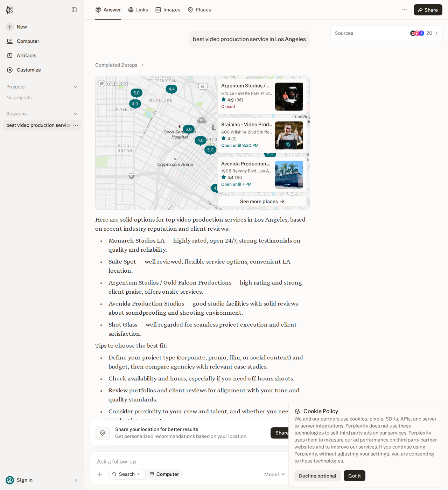
Task: Click the location pin icon in share banner
Action: (x=103, y=433)
